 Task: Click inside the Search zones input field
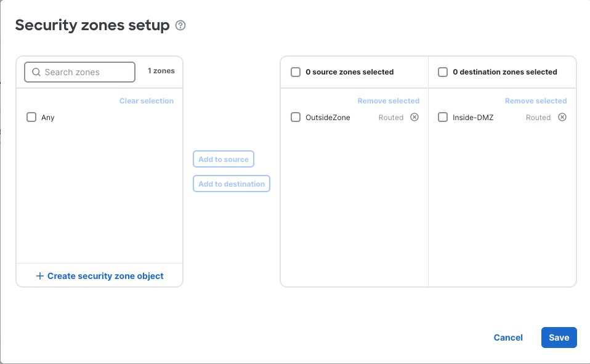(x=80, y=72)
